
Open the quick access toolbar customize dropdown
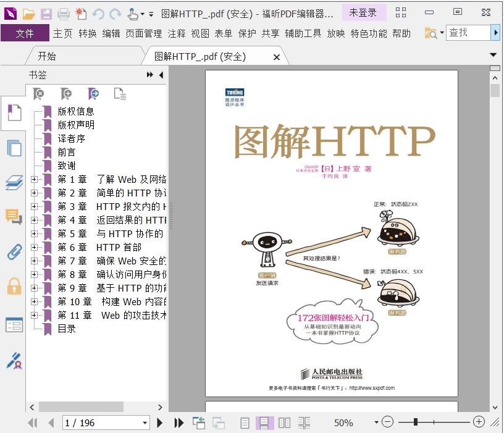(x=151, y=14)
